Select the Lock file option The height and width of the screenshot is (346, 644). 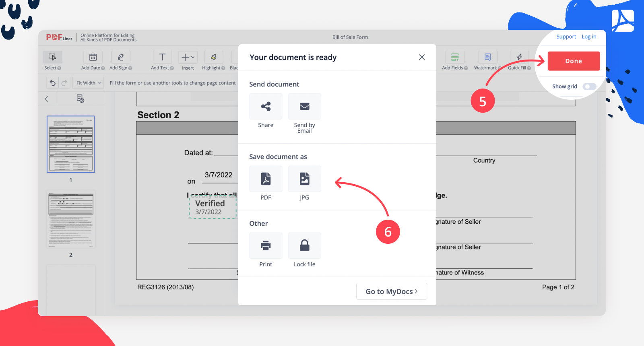(x=304, y=245)
